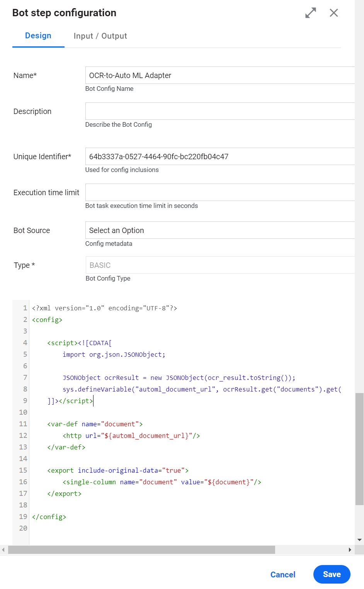Click the closing </export> tag
The height and width of the screenshot is (589, 364).
pyautogui.click(x=64, y=494)
